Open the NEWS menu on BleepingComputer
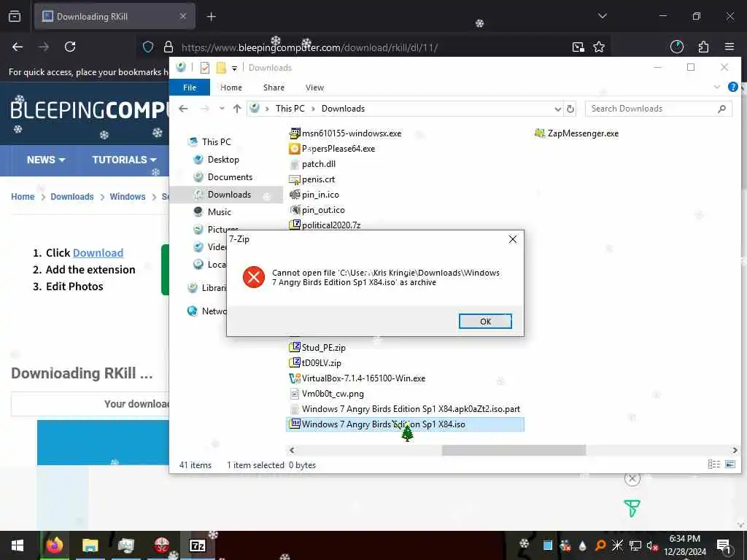747x560 pixels. 46,160
